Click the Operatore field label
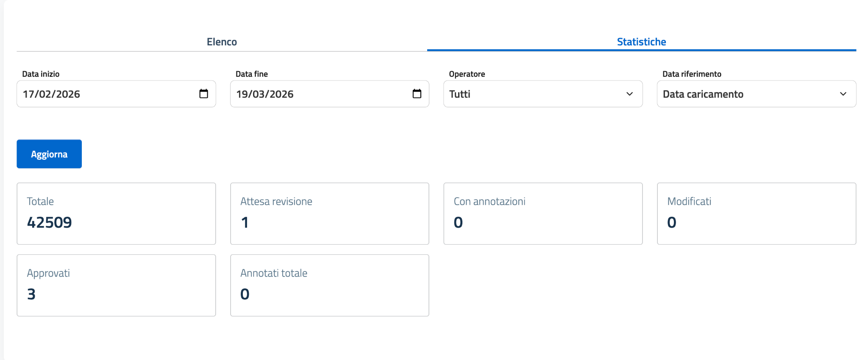868x360 pixels. (x=467, y=74)
